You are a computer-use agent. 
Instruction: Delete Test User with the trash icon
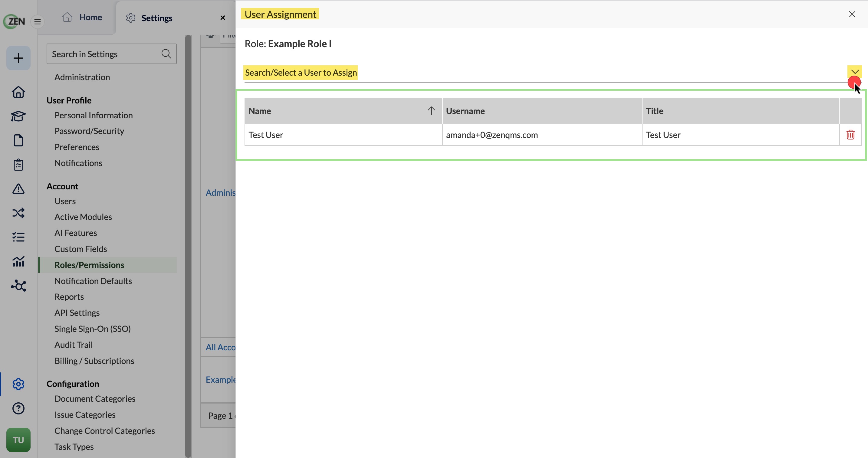850,135
